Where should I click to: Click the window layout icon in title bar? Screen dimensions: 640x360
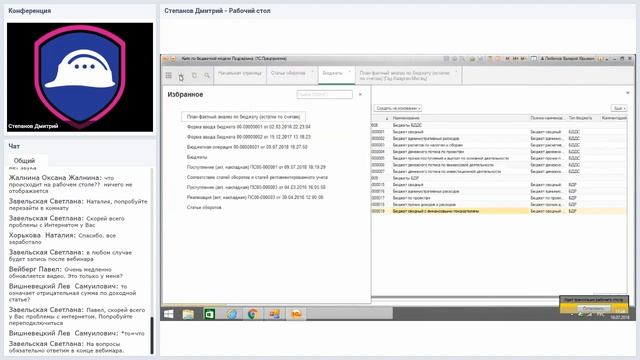point(533,59)
